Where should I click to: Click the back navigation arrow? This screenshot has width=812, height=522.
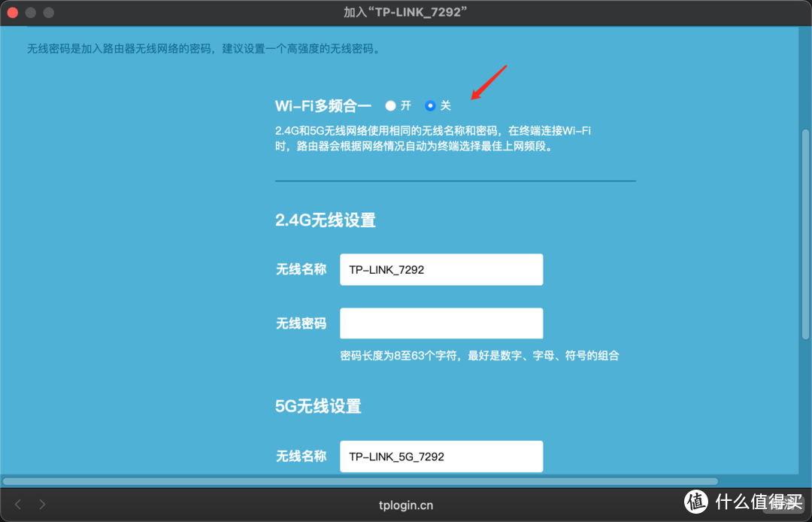[18, 505]
